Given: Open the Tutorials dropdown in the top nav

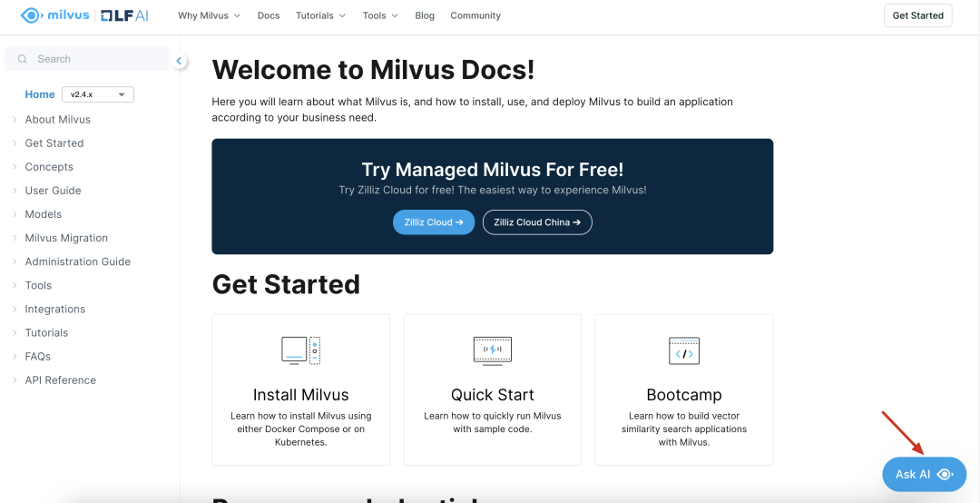Looking at the screenshot, I should pos(320,15).
